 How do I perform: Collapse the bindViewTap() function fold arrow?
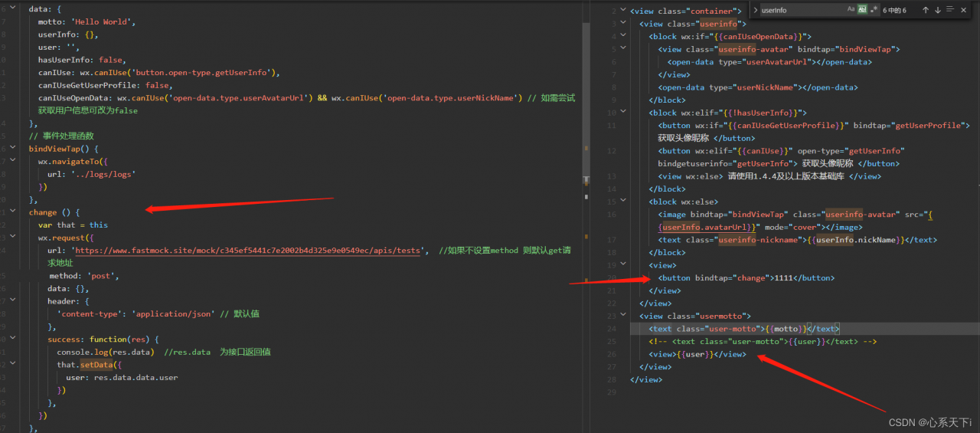click(x=13, y=149)
